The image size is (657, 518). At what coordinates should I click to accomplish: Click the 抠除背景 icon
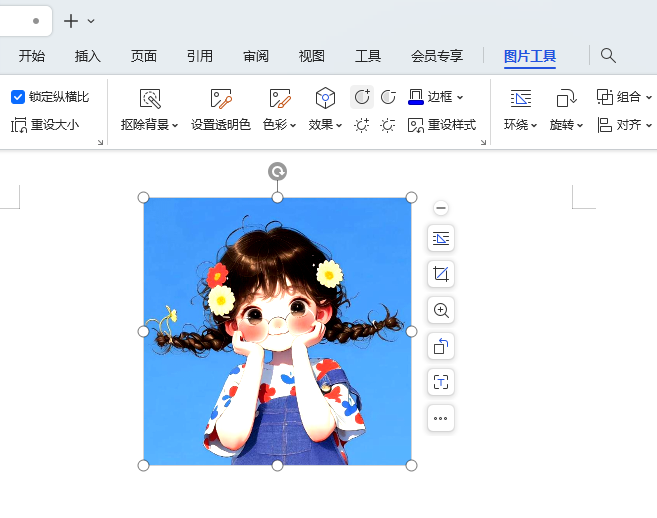[150, 98]
